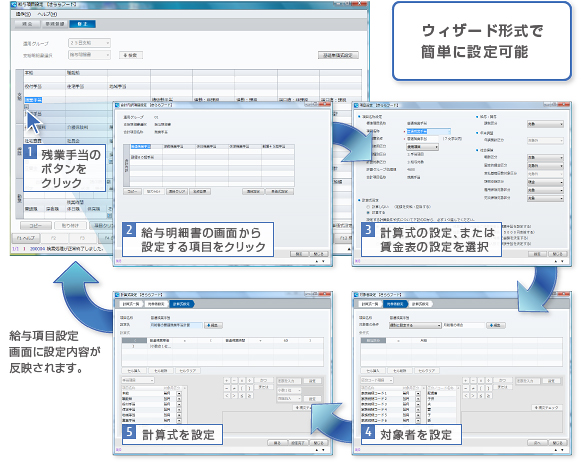Screen dimensions: 582x468
Task: Click highlighted 項目名 field in 項目設定 window
Action: [x=428, y=131]
